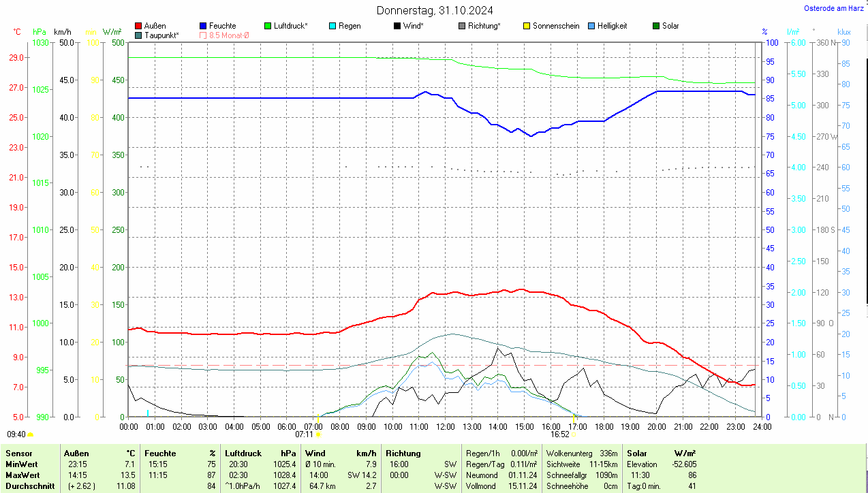Click the black Wind legend swatch
The height and width of the screenshot is (493, 868).
397,26
